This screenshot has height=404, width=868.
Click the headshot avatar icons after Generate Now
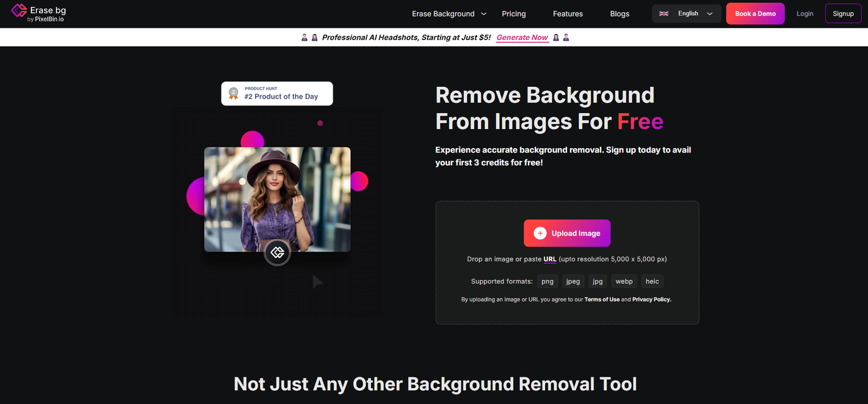coord(561,37)
